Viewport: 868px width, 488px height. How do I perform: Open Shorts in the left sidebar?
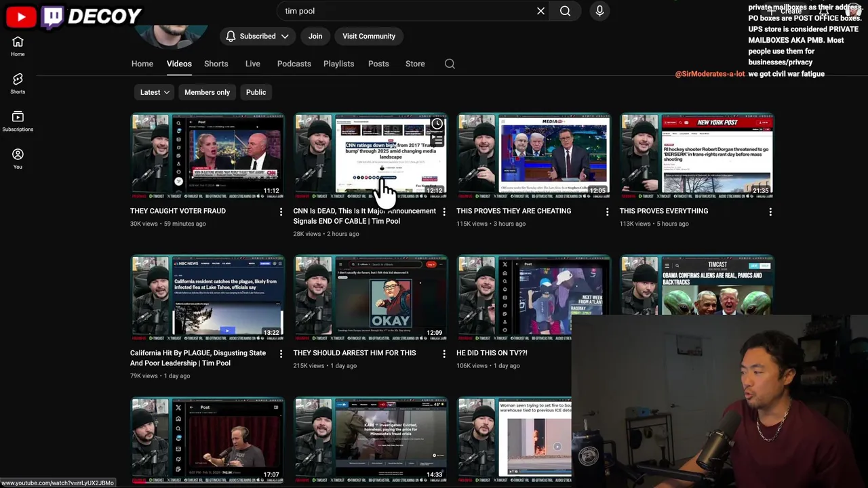click(x=18, y=83)
